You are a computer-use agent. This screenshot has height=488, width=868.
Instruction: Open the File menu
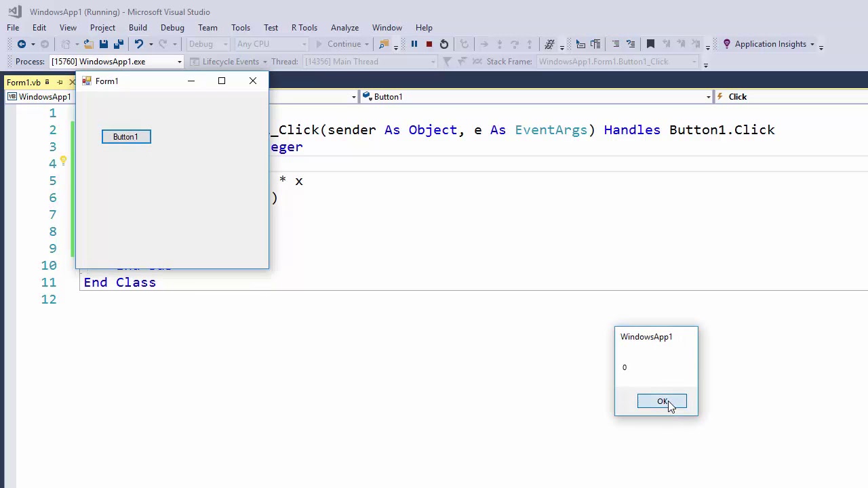(13, 28)
